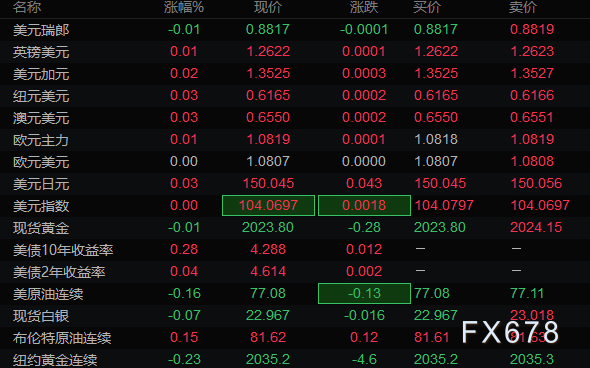Click the FX678 watermark logo
590x368 pixels.
(510, 332)
